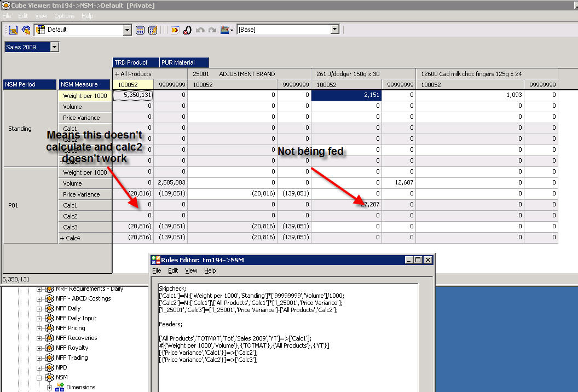This screenshot has height=392, width=578.
Task: Click the 12,687 Volume cell
Action: (399, 182)
